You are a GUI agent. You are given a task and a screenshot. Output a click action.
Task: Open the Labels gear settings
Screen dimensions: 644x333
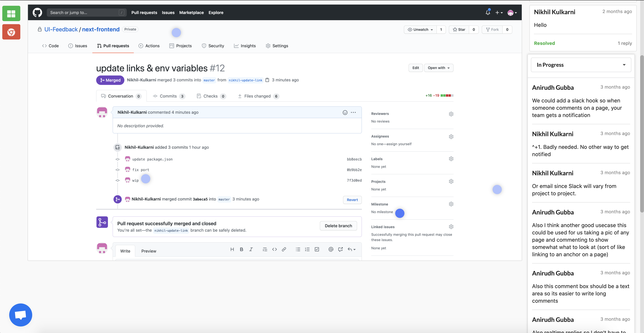point(451,159)
